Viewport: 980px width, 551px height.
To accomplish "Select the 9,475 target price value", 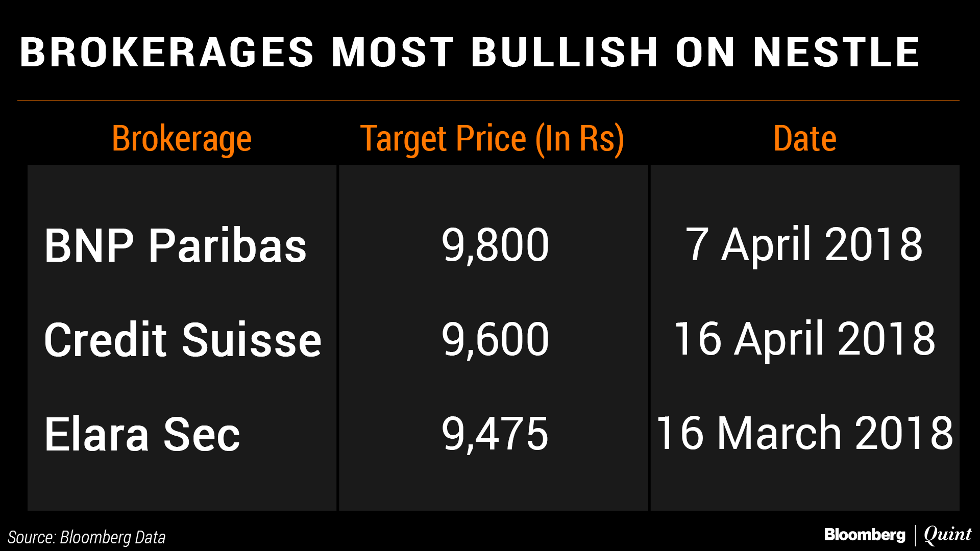I will tap(495, 434).
